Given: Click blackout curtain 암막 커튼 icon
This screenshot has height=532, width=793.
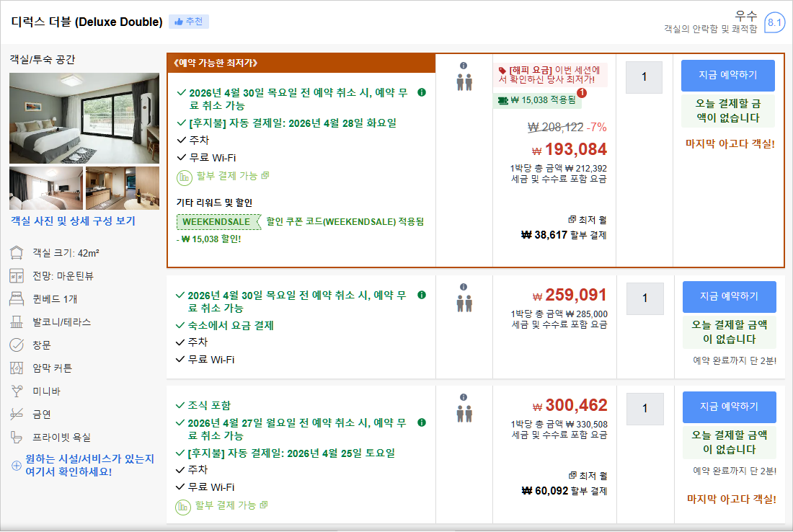Looking at the screenshot, I should click(17, 368).
